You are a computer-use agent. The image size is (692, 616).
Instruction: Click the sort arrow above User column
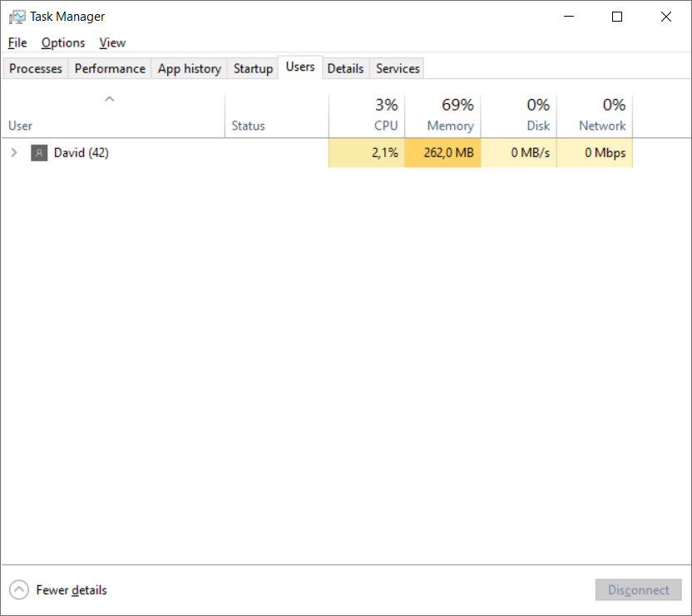pyautogui.click(x=110, y=99)
